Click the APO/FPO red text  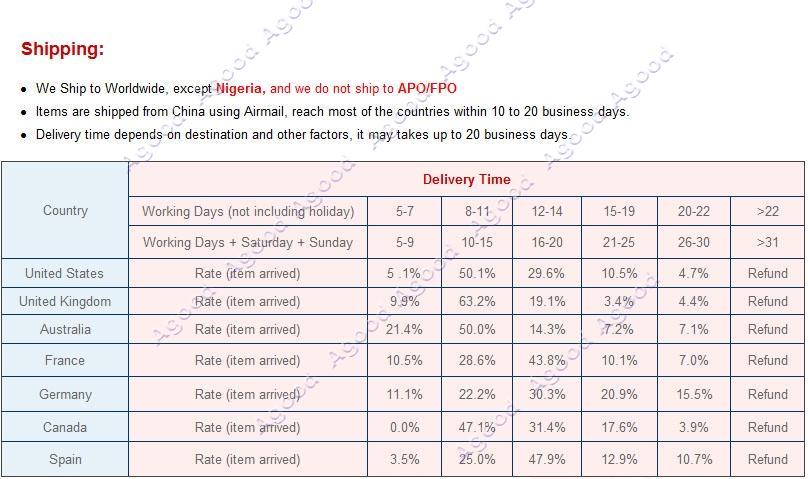point(427,89)
